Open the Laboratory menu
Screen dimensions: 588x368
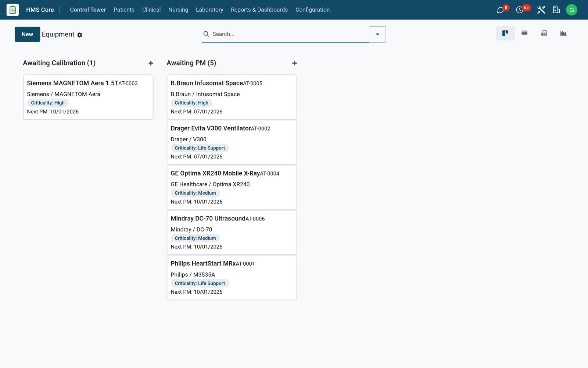(x=209, y=10)
